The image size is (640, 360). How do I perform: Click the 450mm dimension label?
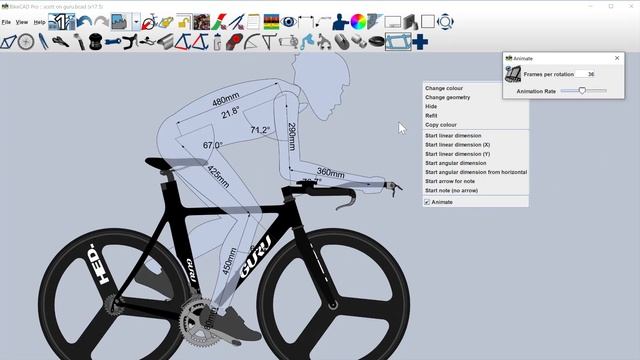click(229, 261)
